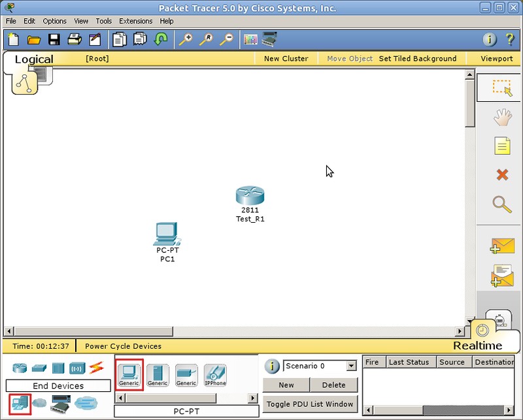Choose the Place Note tool

pos(502,146)
